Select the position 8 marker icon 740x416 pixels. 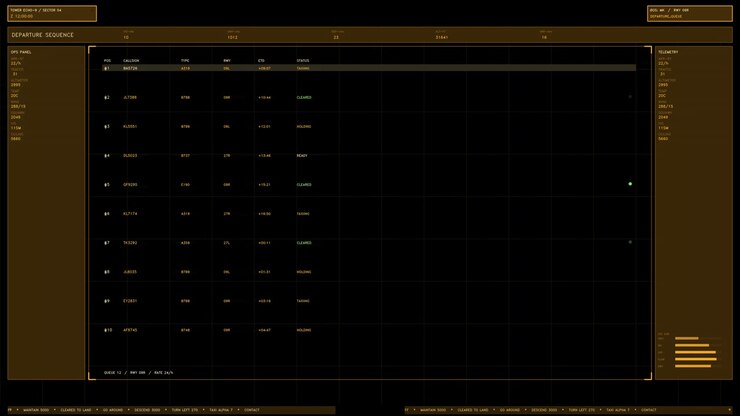[105, 272]
